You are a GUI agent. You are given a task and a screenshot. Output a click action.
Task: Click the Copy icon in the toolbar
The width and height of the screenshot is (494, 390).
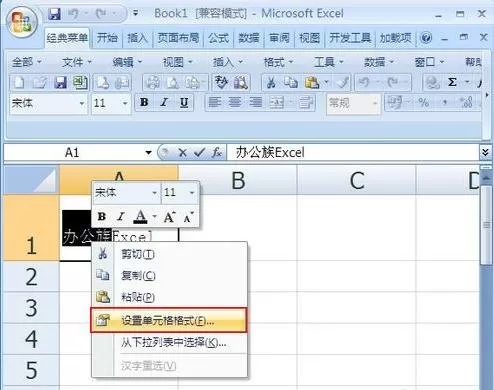coord(291,82)
